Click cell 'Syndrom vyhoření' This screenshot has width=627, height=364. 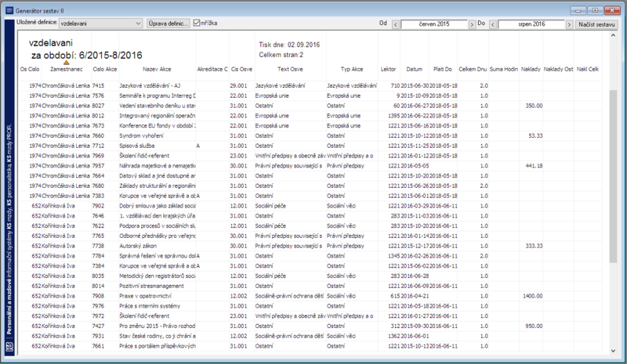pos(141,136)
